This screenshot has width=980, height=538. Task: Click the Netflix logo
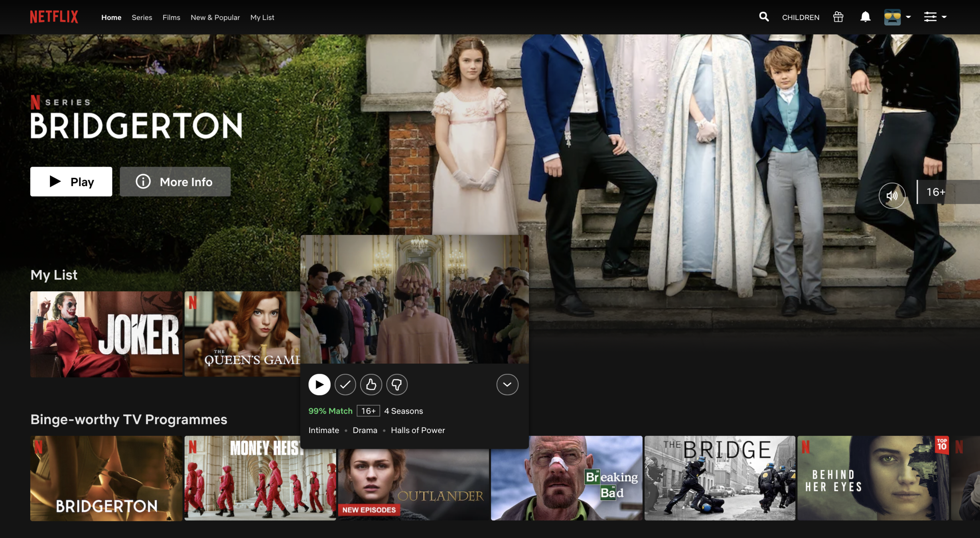54,17
